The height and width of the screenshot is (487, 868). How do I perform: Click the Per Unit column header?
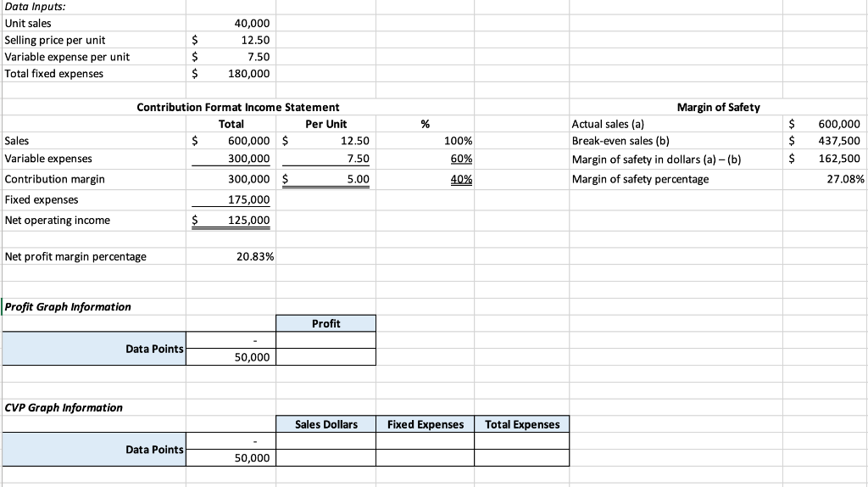326,124
